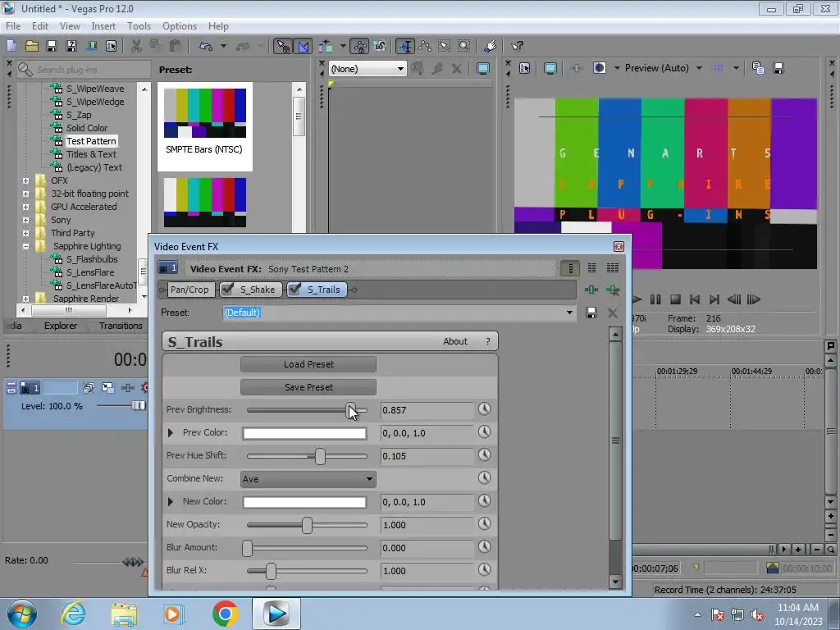This screenshot has height=630, width=840.
Task: Select S_LensFlare in the plug-in tree
Action: click(x=90, y=272)
